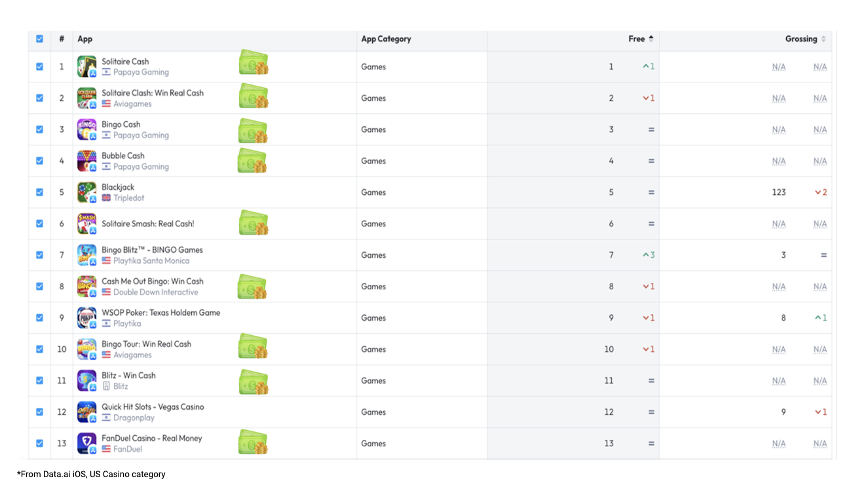Open the Bingo Cash app icon
Screen dimensions: 866x504
click(87, 130)
